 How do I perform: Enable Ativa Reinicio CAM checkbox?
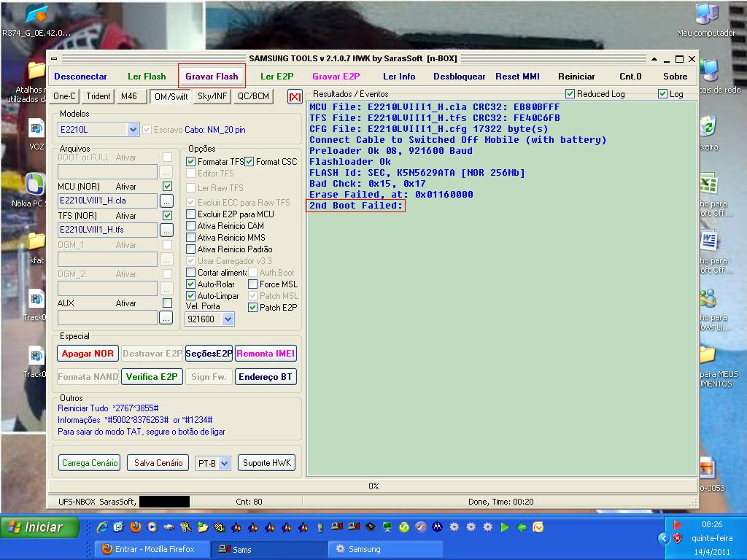click(x=190, y=226)
